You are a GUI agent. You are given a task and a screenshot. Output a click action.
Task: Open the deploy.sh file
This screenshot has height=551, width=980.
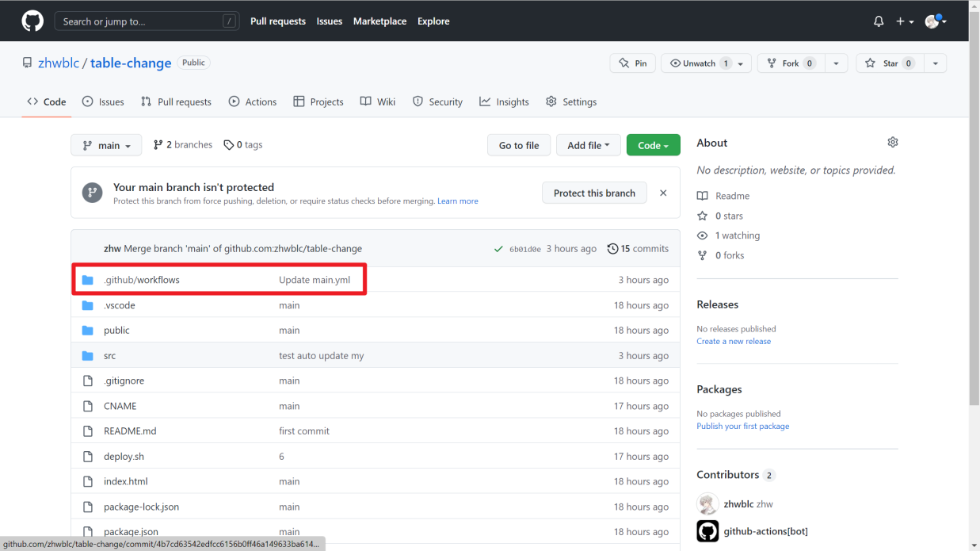(x=124, y=457)
